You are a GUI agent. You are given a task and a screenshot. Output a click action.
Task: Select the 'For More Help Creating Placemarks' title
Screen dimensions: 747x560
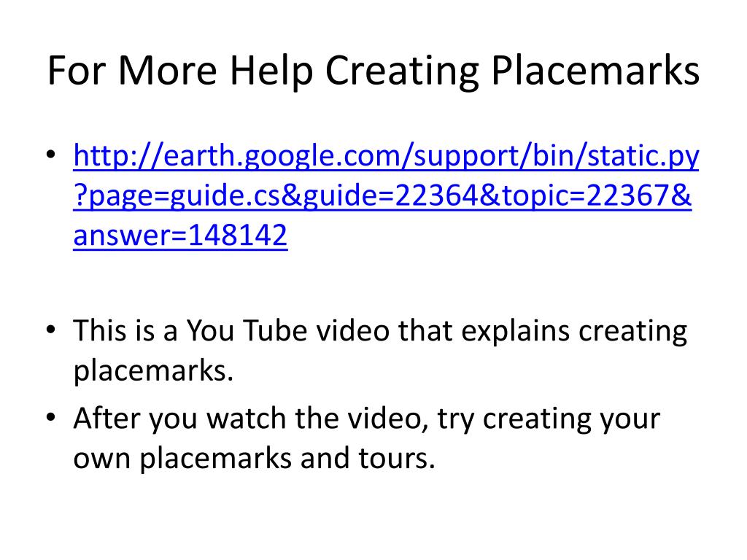pyautogui.click(x=373, y=71)
